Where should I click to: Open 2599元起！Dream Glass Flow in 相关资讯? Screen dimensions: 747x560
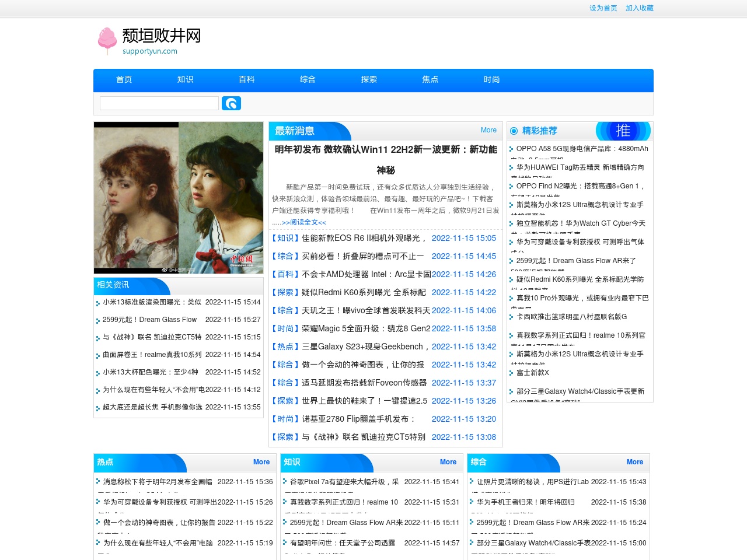coord(150,320)
